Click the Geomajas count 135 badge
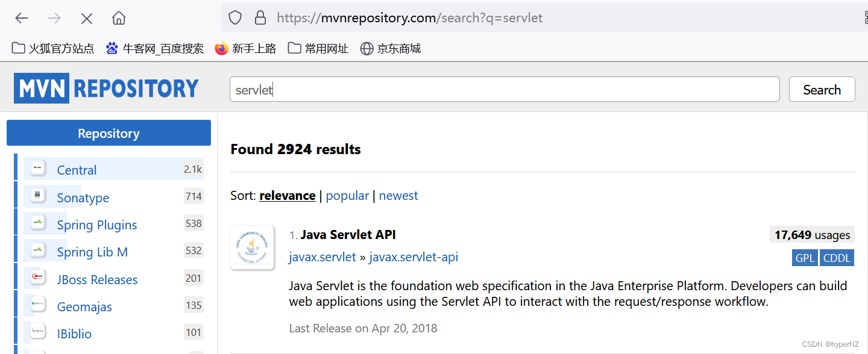The width and height of the screenshot is (868, 354). tap(193, 305)
